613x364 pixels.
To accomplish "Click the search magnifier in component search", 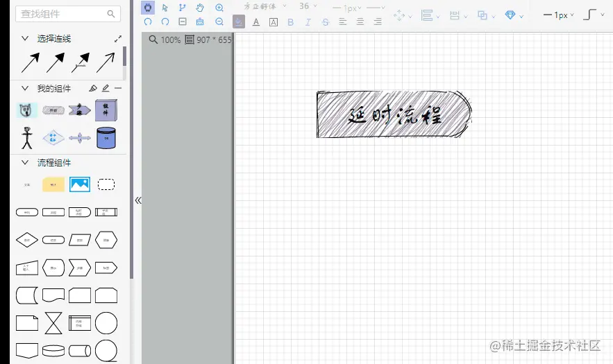I will (111, 14).
